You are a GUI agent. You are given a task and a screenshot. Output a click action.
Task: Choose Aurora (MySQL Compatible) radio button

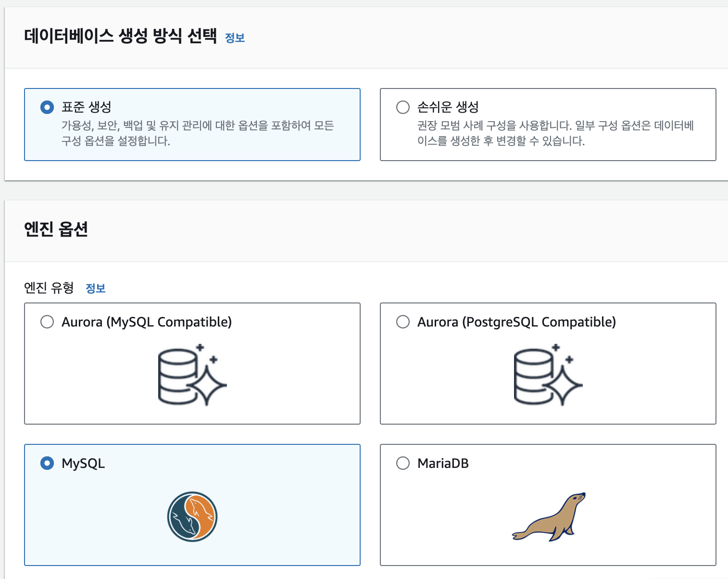tap(47, 322)
